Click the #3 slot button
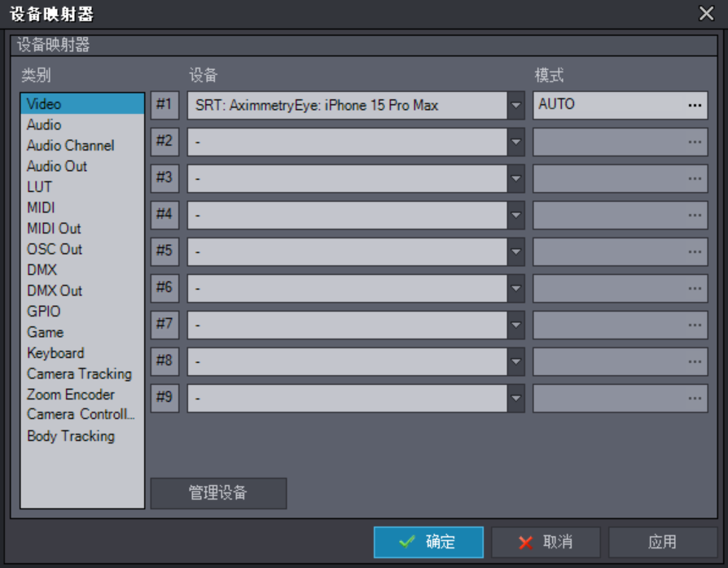Image resolution: width=728 pixels, height=568 pixels. [164, 179]
